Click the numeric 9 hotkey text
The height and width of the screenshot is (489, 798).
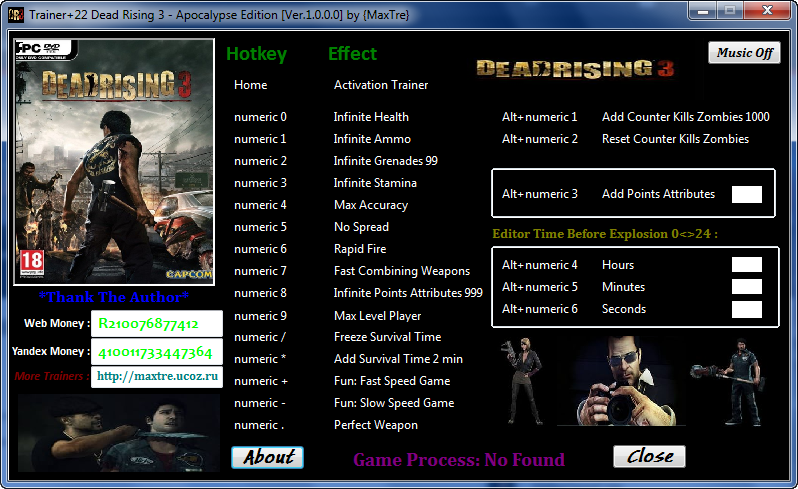coord(260,316)
